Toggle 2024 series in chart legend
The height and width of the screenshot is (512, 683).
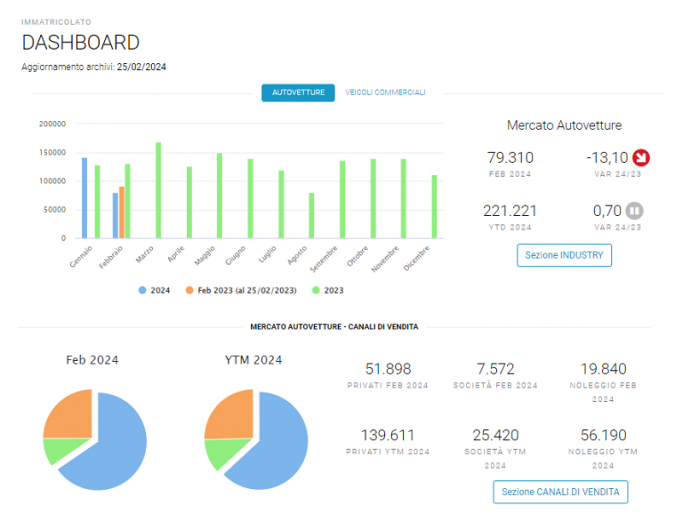(154, 290)
